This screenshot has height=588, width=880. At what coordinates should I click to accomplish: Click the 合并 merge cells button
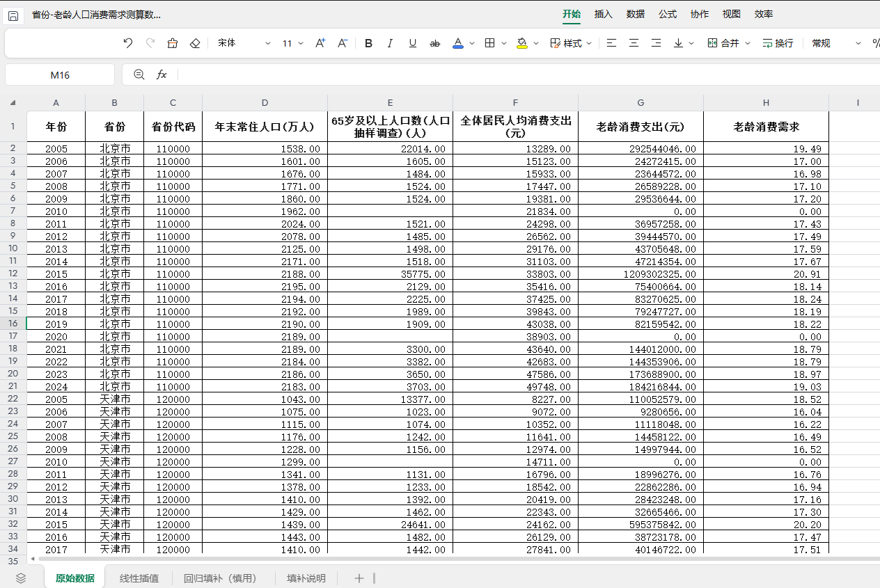pyautogui.click(x=723, y=43)
